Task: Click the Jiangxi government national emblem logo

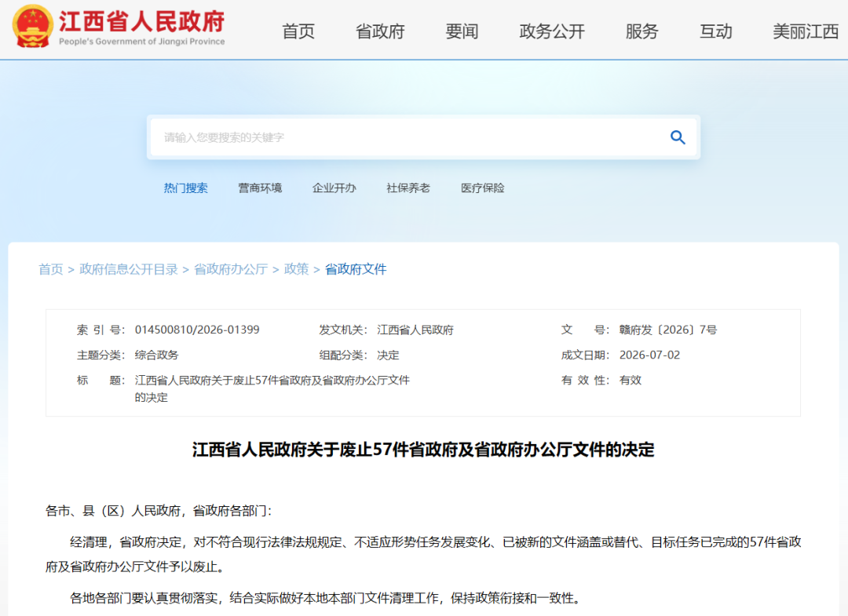Action: 32,27
